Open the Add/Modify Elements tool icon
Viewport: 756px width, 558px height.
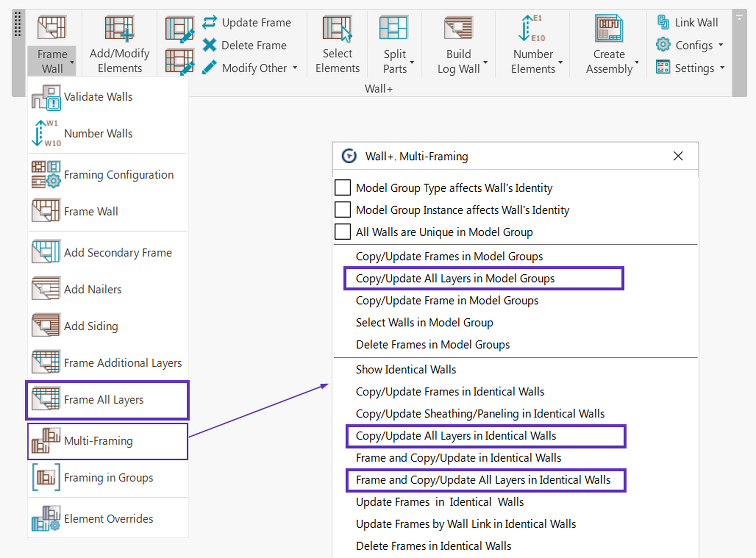tap(119, 28)
